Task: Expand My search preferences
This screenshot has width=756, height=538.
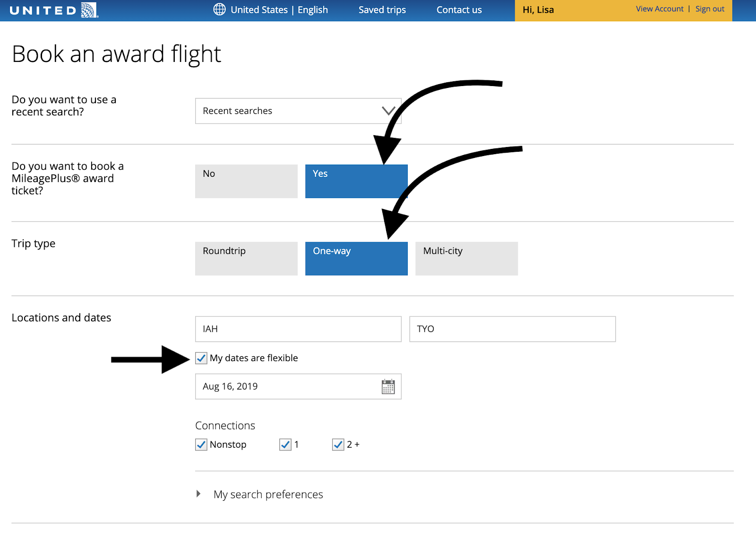Action: (259, 495)
